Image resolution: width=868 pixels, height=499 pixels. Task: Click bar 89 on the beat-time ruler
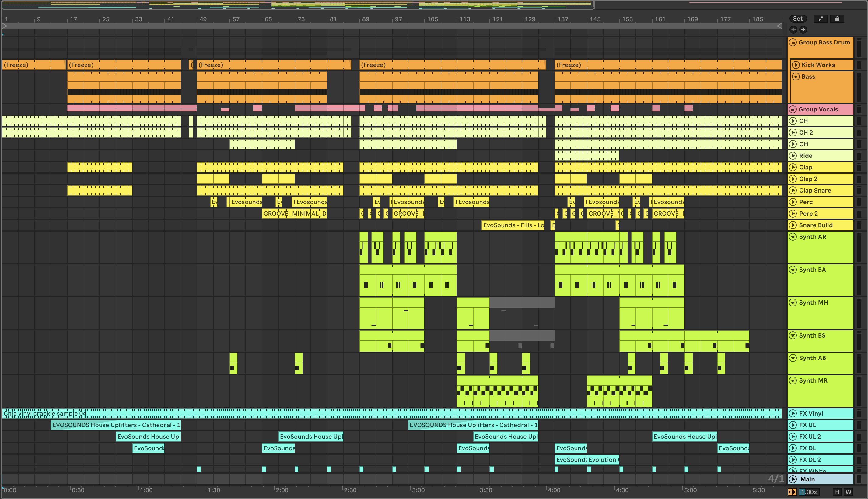tap(365, 19)
